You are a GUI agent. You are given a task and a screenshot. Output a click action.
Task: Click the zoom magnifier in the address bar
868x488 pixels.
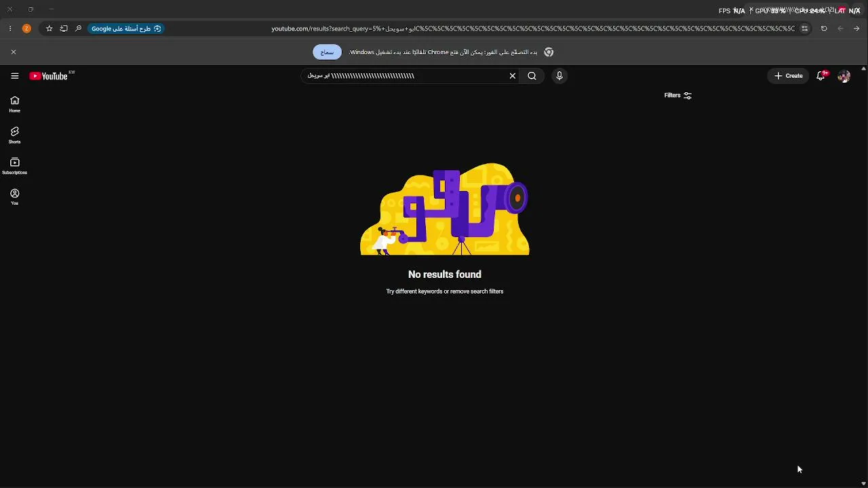[x=78, y=28]
